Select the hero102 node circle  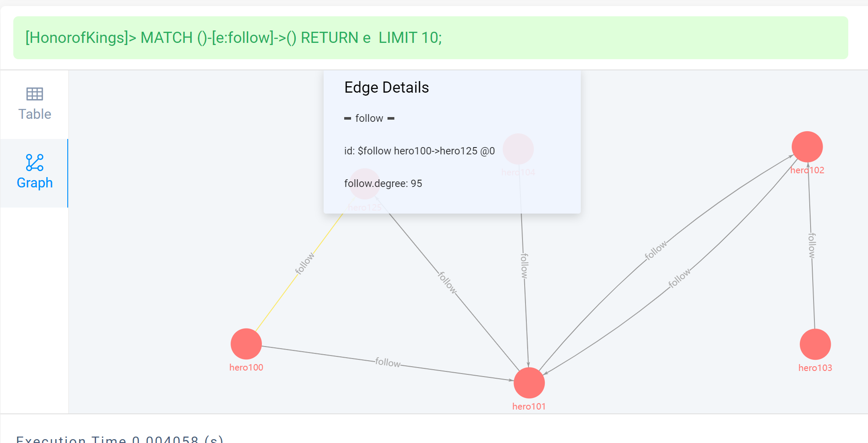[807, 147]
